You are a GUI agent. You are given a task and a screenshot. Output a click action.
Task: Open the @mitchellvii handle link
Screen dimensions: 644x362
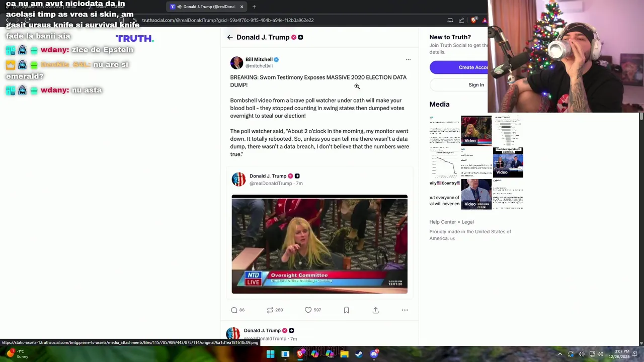[x=259, y=66]
